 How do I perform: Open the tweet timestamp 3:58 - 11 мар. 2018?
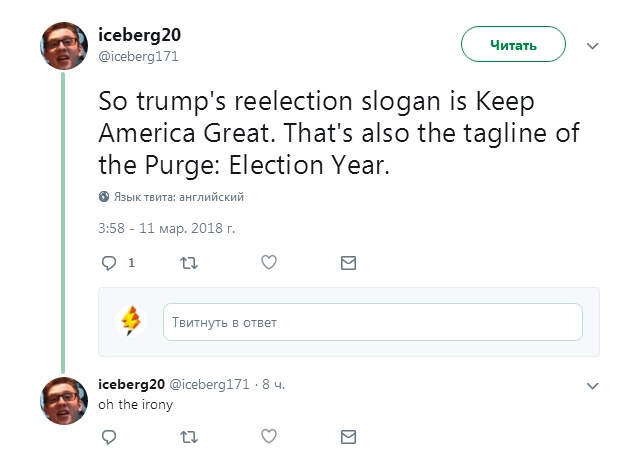(167, 228)
